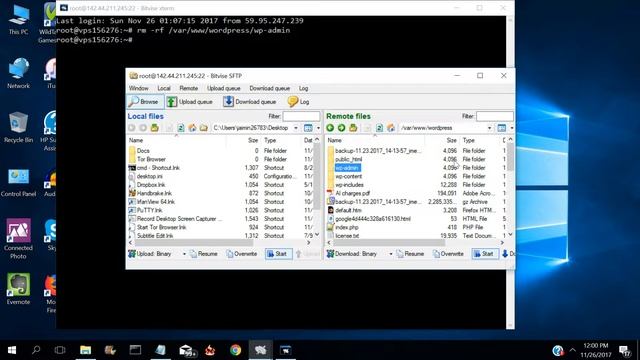This screenshot has height=360, width=640.
Task: Select the wp-content remote folder
Action: click(349, 176)
